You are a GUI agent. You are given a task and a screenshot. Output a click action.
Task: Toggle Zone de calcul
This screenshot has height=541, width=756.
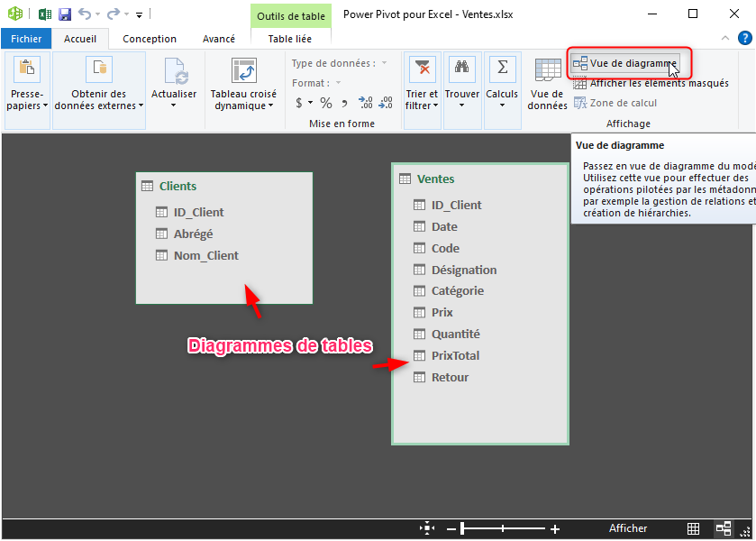[615, 103]
